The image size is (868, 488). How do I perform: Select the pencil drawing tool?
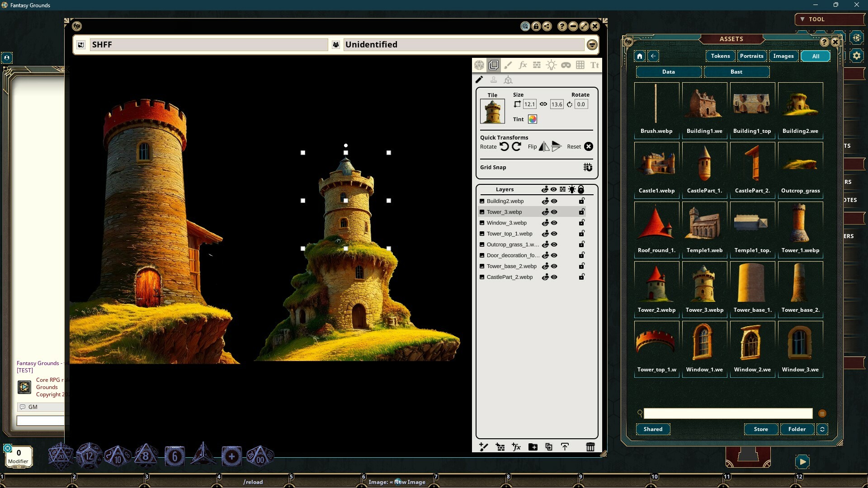(x=480, y=80)
